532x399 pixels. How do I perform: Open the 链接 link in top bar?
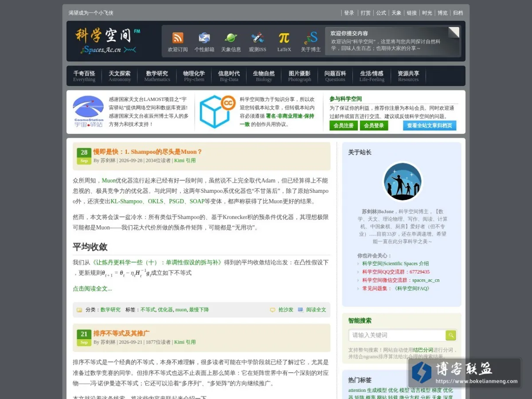[x=412, y=13]
